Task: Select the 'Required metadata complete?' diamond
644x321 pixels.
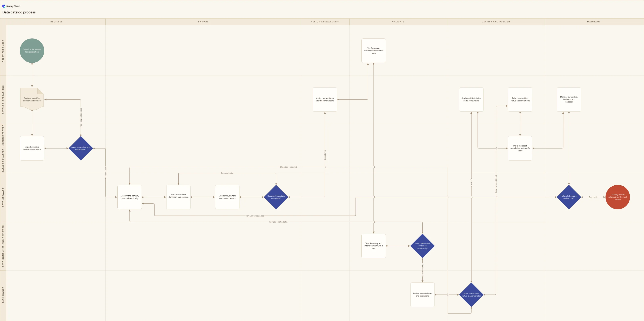Action: pos(276,197)
